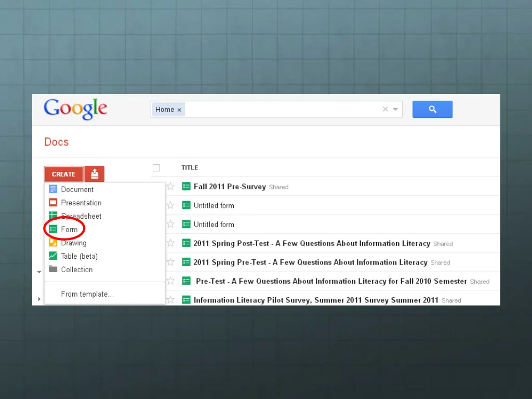Viewport: 532px width, 399px height.
Task: Open the search options dropdown arrow
Action: 395,109
